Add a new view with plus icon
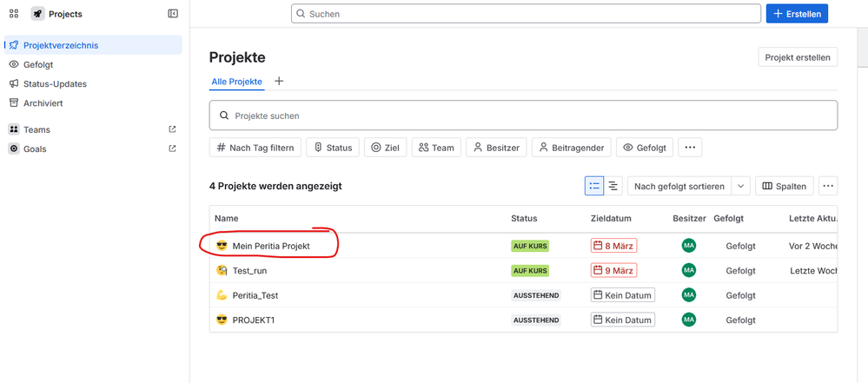The image size is (868, 383). tap(279, 82)
